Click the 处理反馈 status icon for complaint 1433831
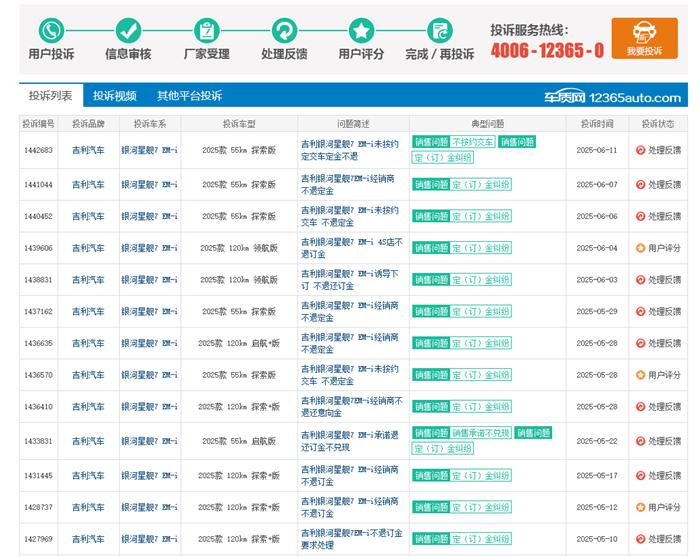Image resolution: width=700 pixels, height=557 pixels. 640,441
